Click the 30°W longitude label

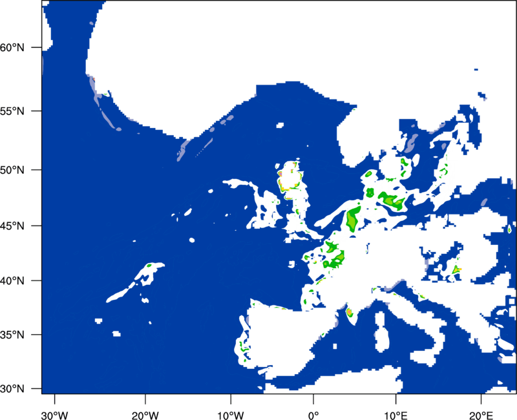pyautogui.click(x=54, y=415)
